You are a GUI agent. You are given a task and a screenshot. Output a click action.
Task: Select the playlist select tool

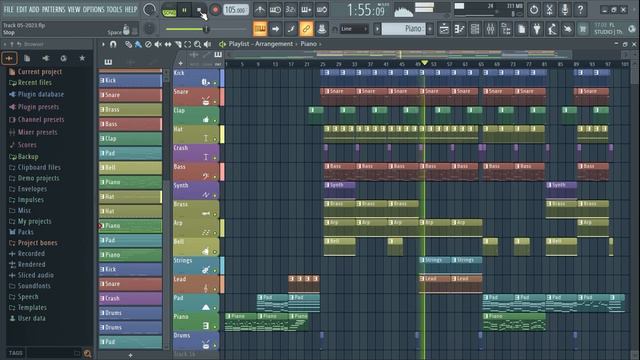[x=188, y=44]
